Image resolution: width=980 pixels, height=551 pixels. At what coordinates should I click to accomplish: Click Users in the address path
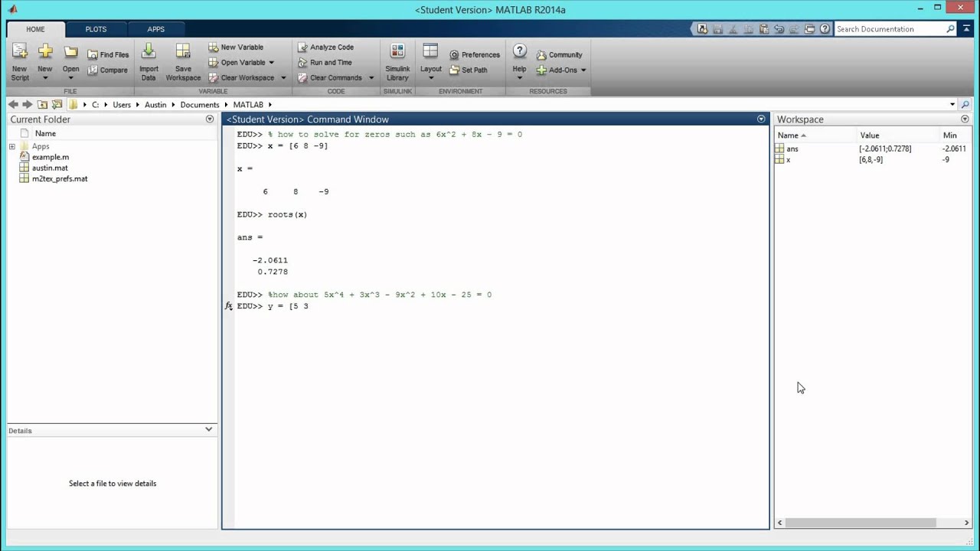point(122,105)
